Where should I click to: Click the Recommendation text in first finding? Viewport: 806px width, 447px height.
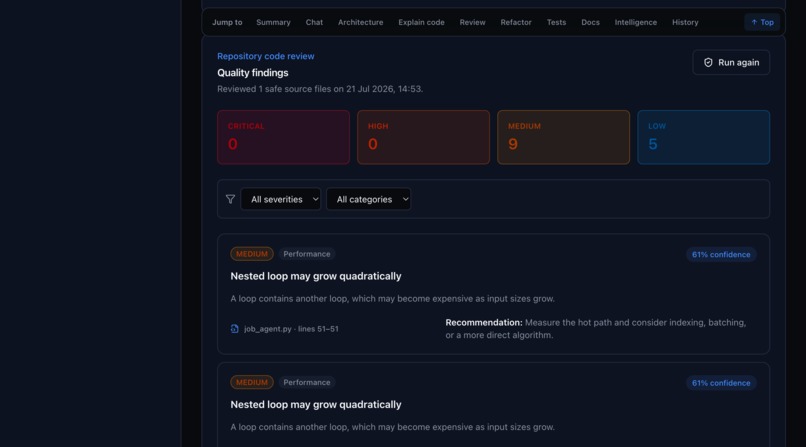(x=596, y=329)
